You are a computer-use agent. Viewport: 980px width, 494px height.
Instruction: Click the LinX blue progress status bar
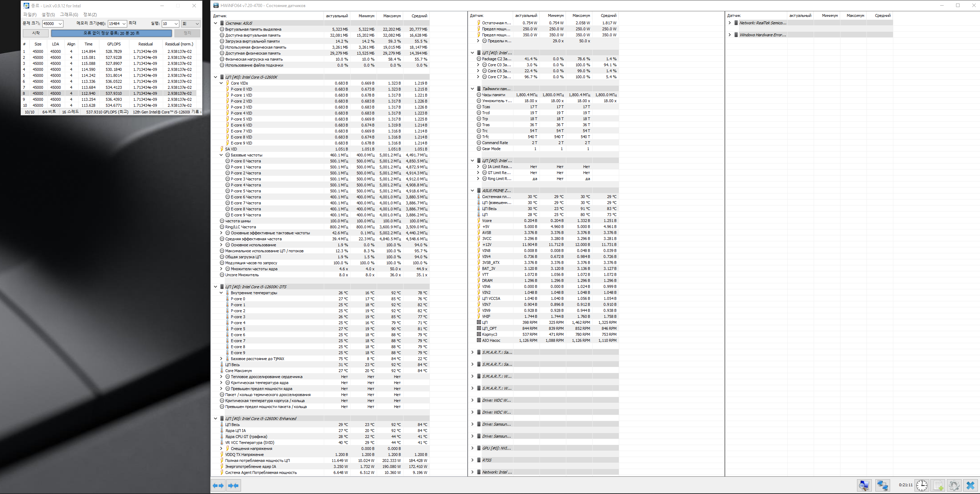coord(111,33)
